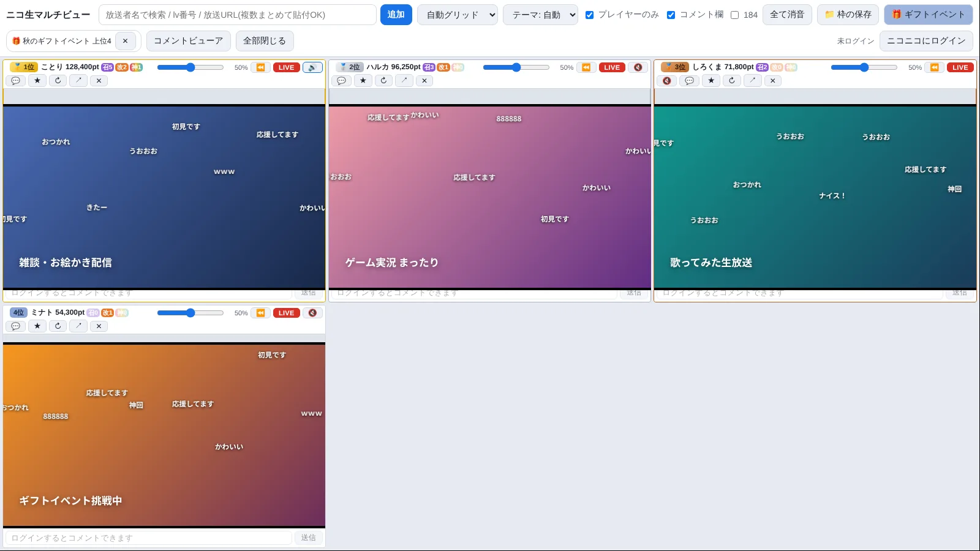Close ことり's player pane

pyautogui.click(x=99, y=81)
